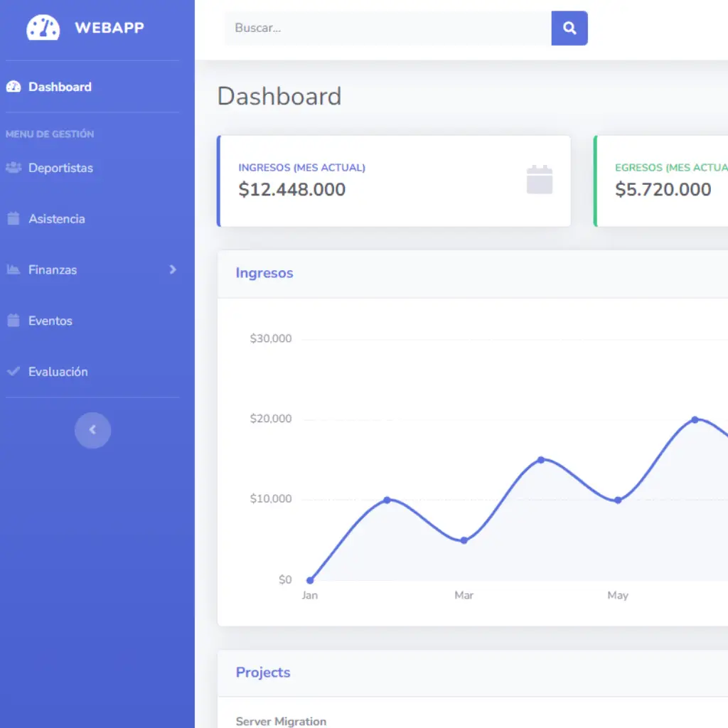Click the Evaluación checkmark icon
728x728 pixels.
[x=13, y=372]
